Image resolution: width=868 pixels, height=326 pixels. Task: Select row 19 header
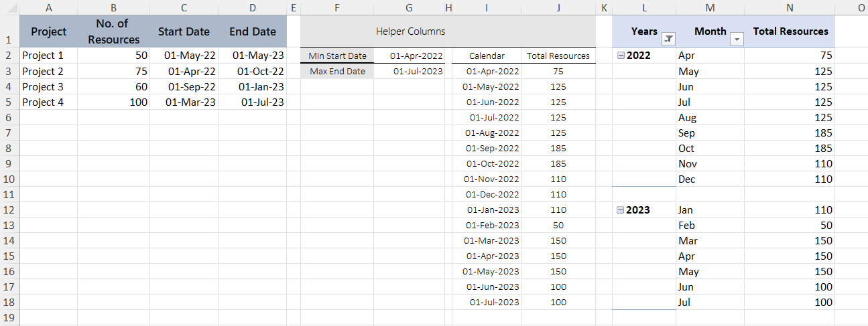point(9,317)
